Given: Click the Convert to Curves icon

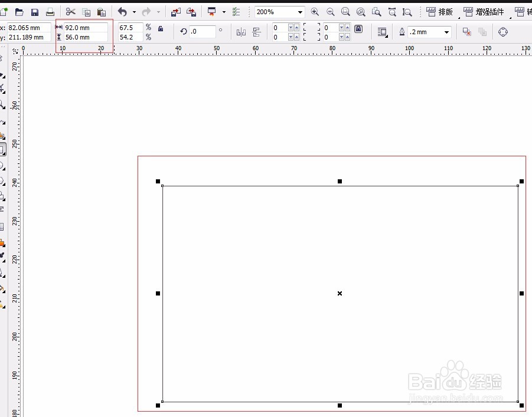Looking at the screenshot, I should coord(503,32).
